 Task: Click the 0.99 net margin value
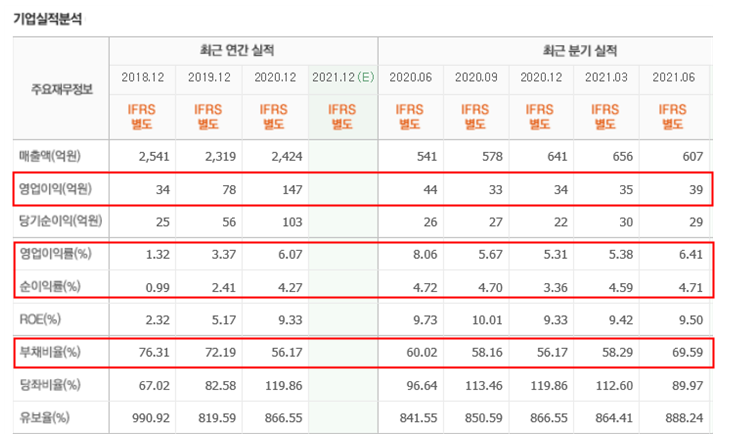[158, 288]
